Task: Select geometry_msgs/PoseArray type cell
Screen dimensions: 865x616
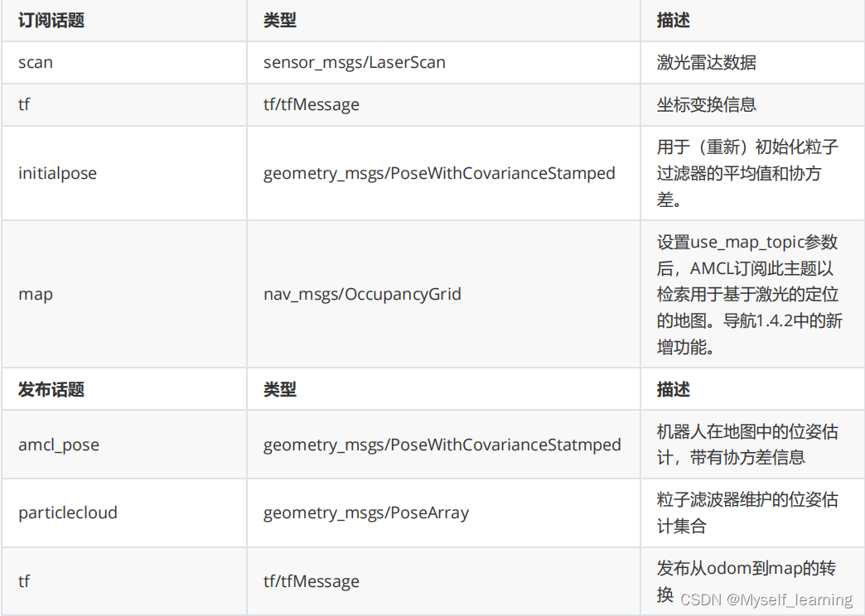Action: (x=443, y=513)
